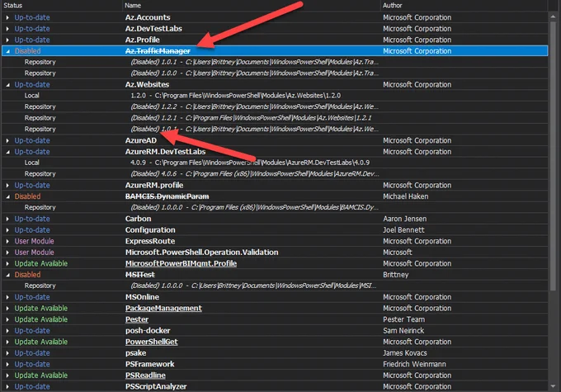Select BAMCIS.DynamicParam repository 1.0.0.0 entry
Viewport: 561px width, 392px height.
coord(254,208)
